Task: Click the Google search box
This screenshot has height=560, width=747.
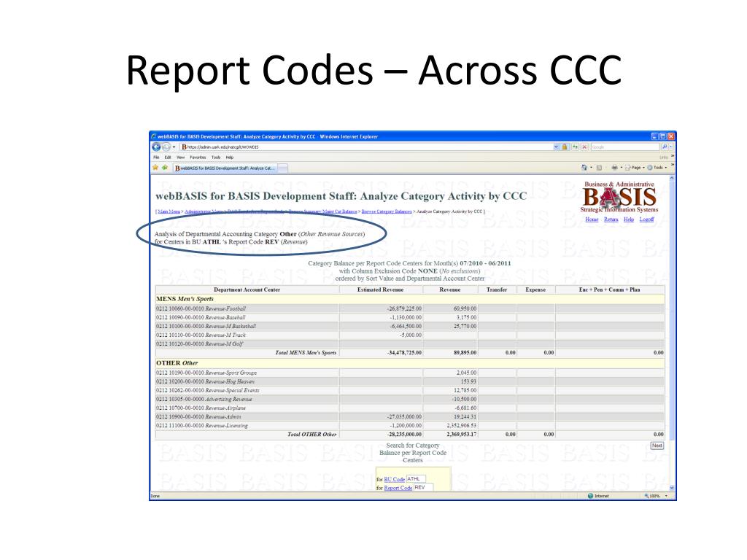Action: (x=624, y=147)
